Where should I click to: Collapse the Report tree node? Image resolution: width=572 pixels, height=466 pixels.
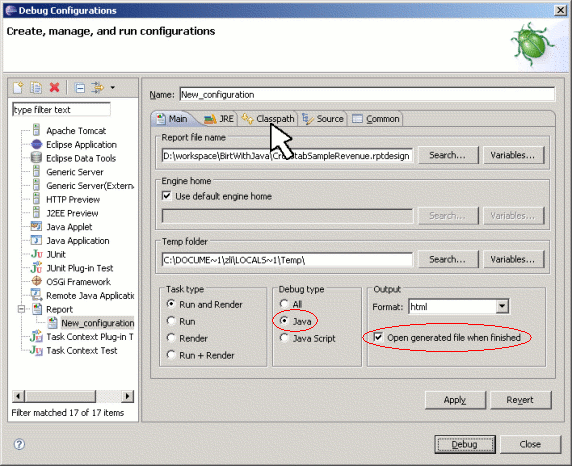22,309
